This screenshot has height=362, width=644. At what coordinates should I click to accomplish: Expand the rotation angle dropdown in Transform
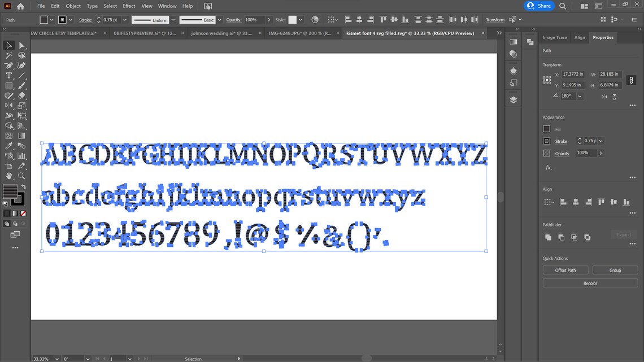click(x=578, y=95)
